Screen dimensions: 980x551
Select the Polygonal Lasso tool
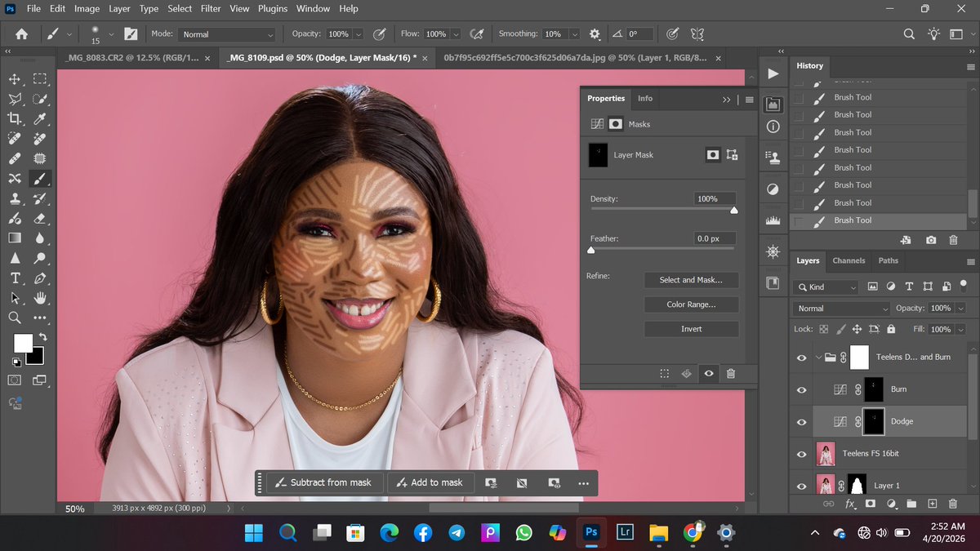pos(15,99)
